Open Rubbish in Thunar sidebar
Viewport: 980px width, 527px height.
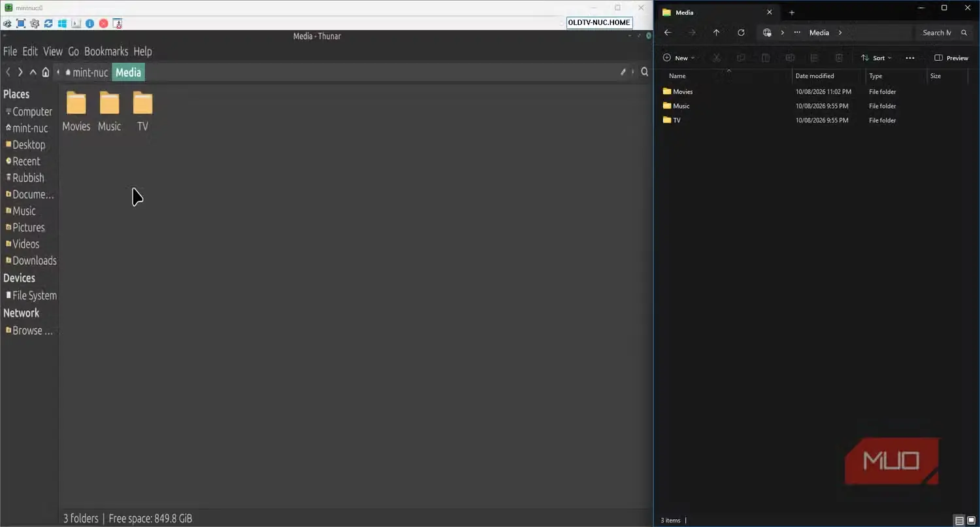click(x=25, y=178)
